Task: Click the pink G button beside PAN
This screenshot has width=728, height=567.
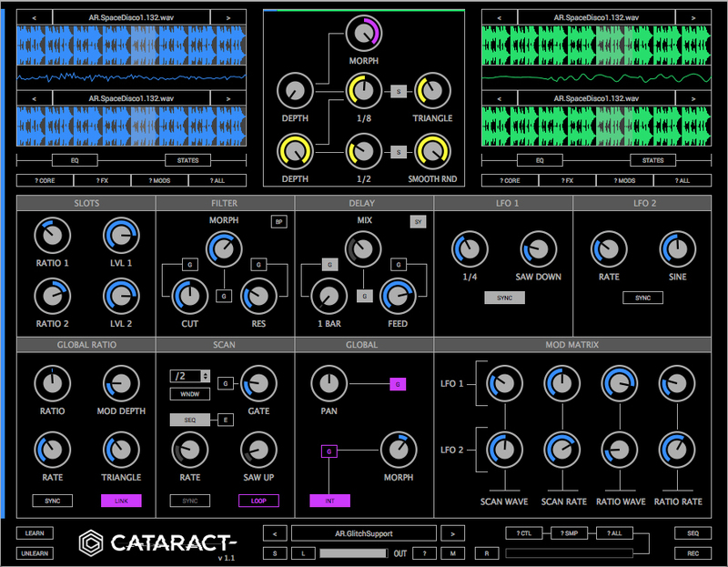Action: tap(398, 384)
